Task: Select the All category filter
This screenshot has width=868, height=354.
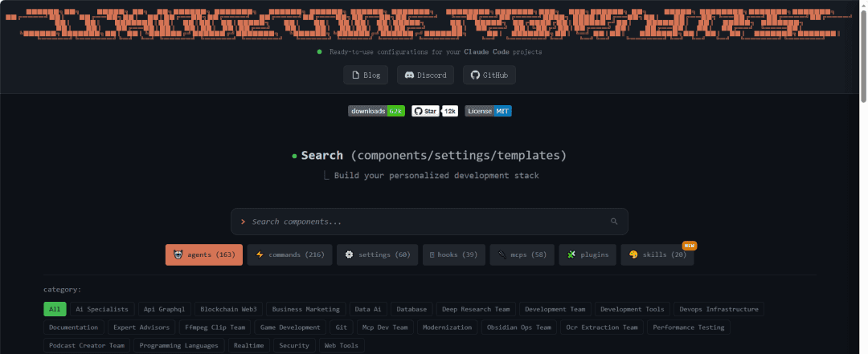Action: (55, 309)
